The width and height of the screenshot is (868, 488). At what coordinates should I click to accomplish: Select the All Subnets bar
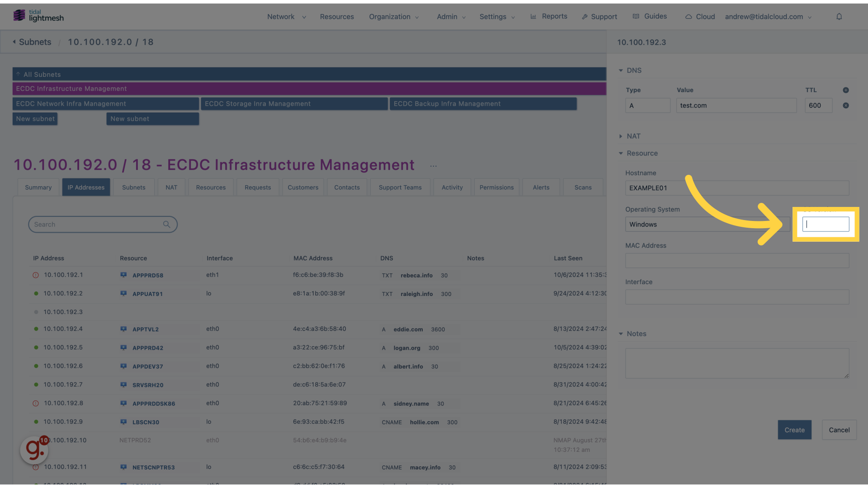tap(309, 74)
